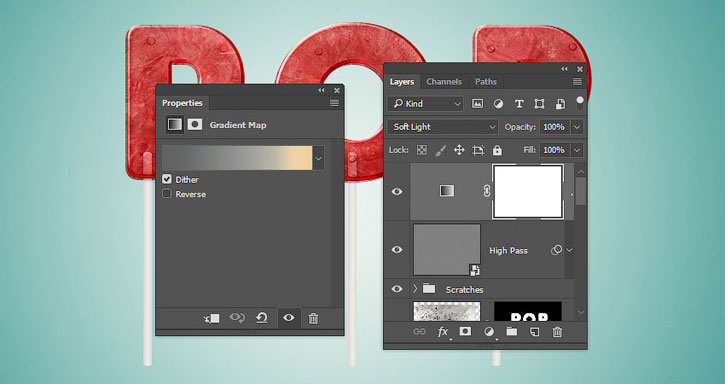This screenshot has height=384, width=725.
Task: Switch to the Channels tab
Action: 444,82
